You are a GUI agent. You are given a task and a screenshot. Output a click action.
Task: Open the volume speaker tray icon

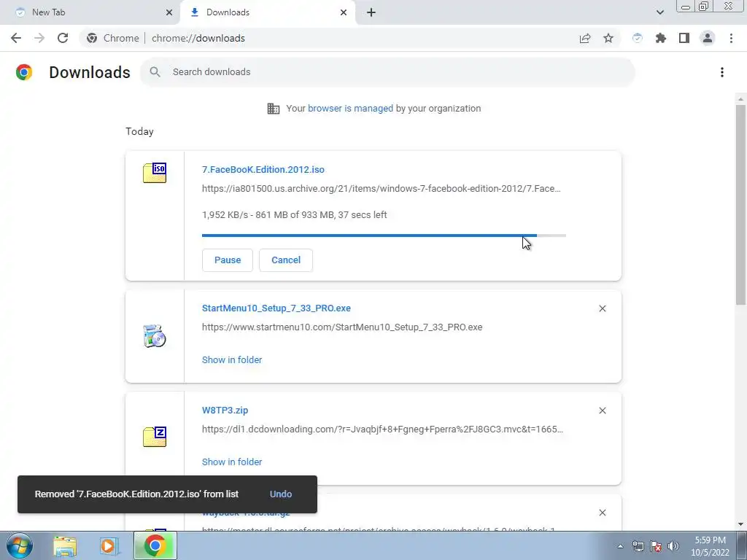coord(673,546)
